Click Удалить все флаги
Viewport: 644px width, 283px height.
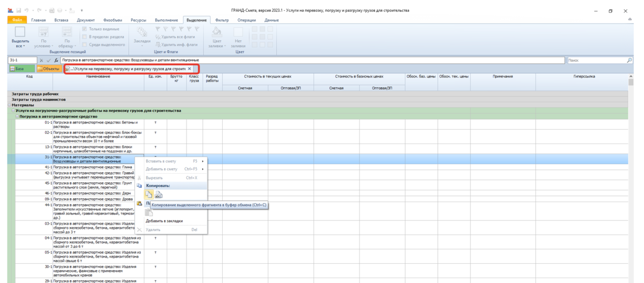pos(176,37)
